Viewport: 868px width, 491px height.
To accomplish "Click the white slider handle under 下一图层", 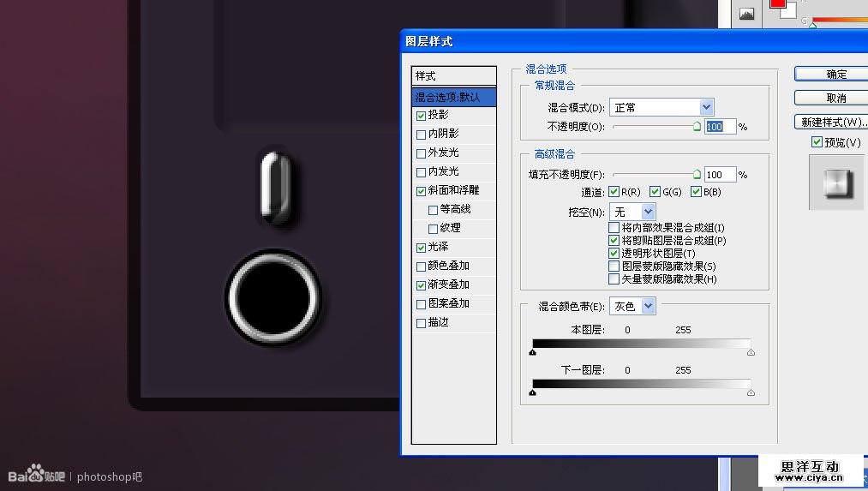I will [x=751, y=392].
